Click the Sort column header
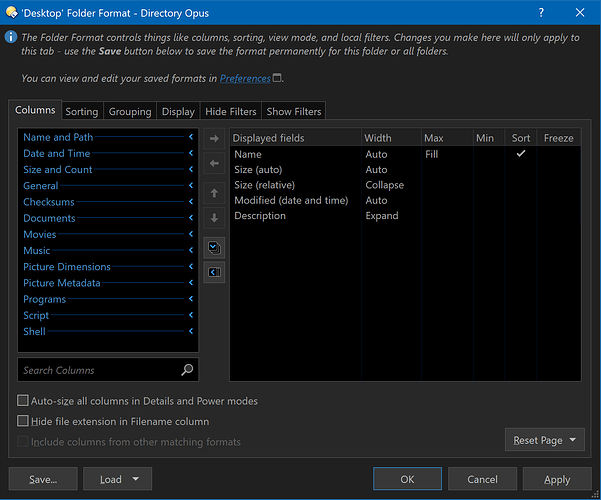 [521, 138]
